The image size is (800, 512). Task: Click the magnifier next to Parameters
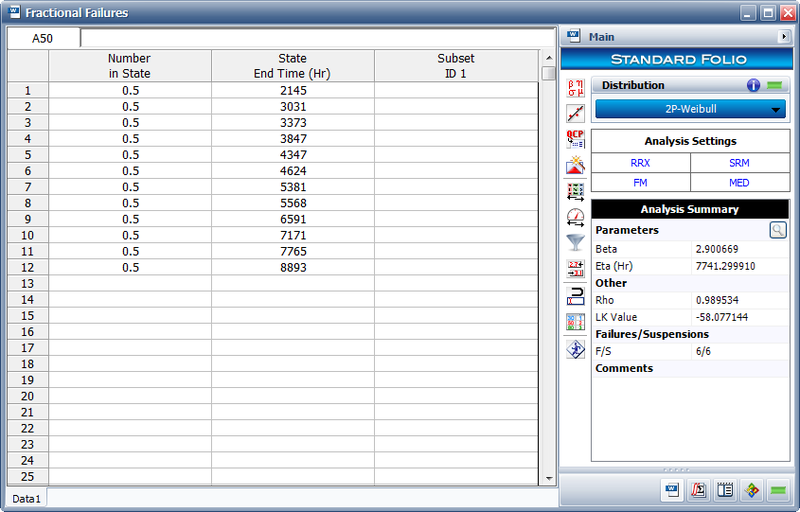coord(778,230)
